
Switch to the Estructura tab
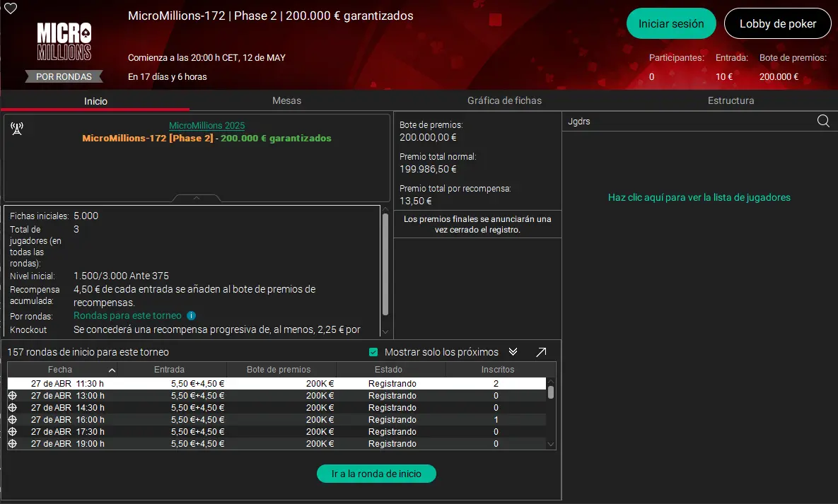pyautogui.click(x=731, y=100)
